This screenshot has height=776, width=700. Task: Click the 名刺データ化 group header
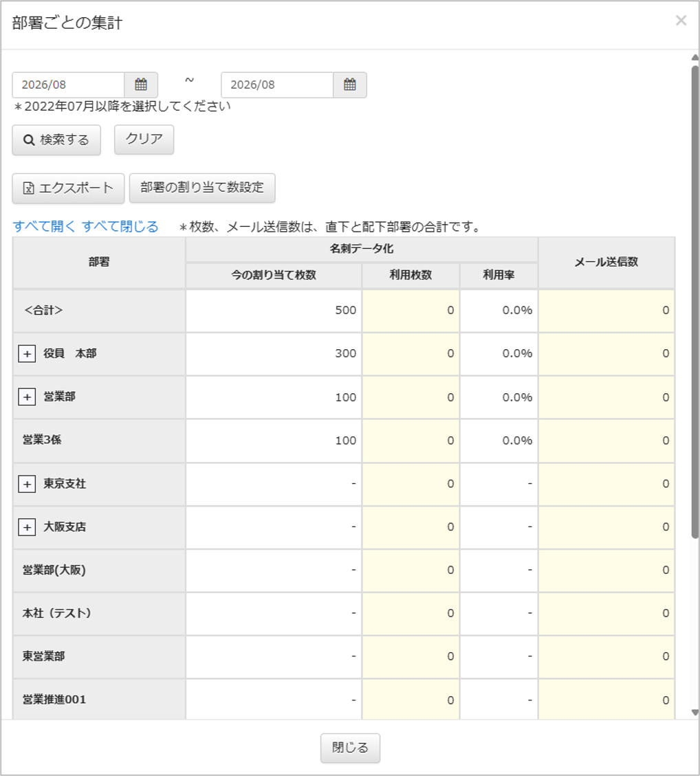click(x=362, y=249)
